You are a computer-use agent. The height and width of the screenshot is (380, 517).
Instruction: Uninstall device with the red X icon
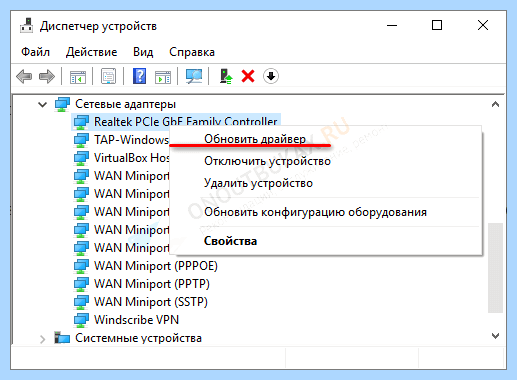[x=248, y=76]
